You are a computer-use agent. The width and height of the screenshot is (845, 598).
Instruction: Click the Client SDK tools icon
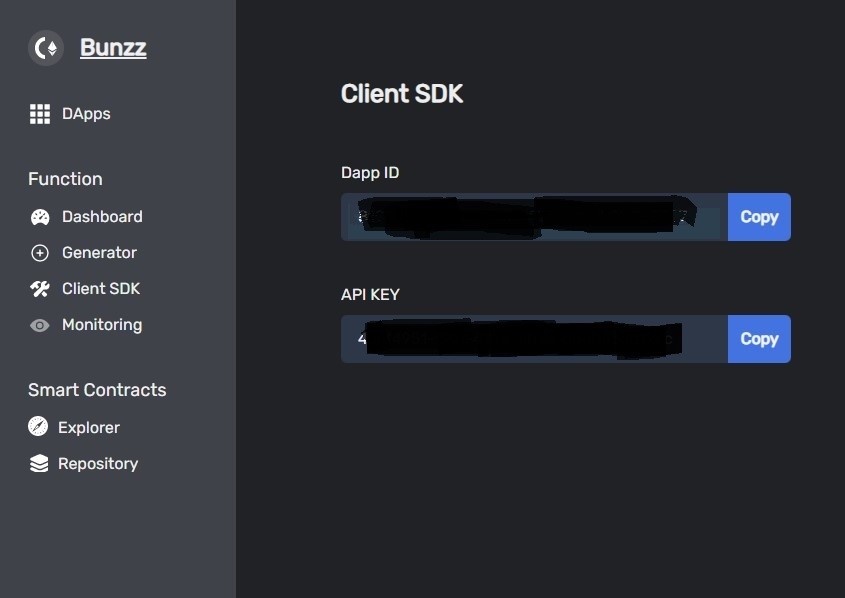40,289
